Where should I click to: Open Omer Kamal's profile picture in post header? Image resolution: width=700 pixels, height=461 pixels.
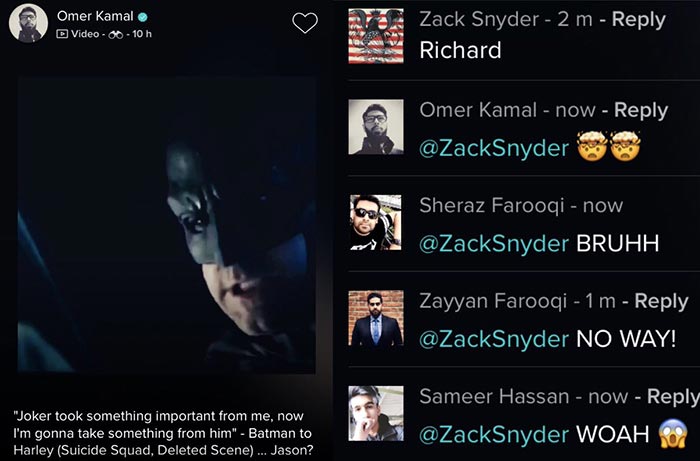coord(28,23)
